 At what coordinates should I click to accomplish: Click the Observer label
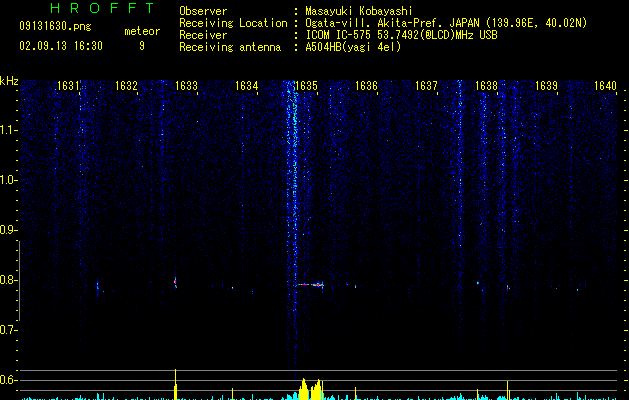tap(203, 11)
